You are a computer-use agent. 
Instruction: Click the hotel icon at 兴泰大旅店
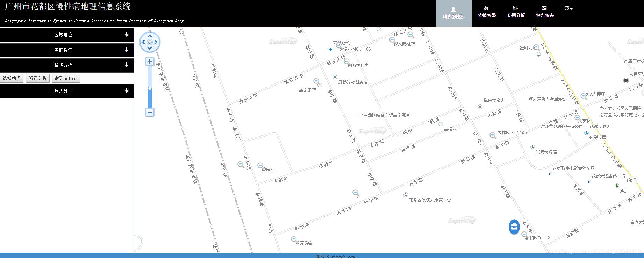pos(532,147)
